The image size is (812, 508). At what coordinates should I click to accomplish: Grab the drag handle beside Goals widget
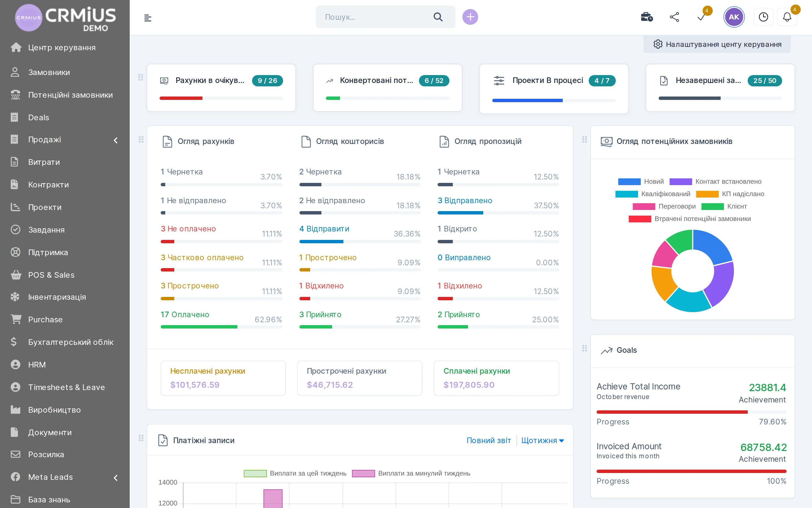(584, 348)
